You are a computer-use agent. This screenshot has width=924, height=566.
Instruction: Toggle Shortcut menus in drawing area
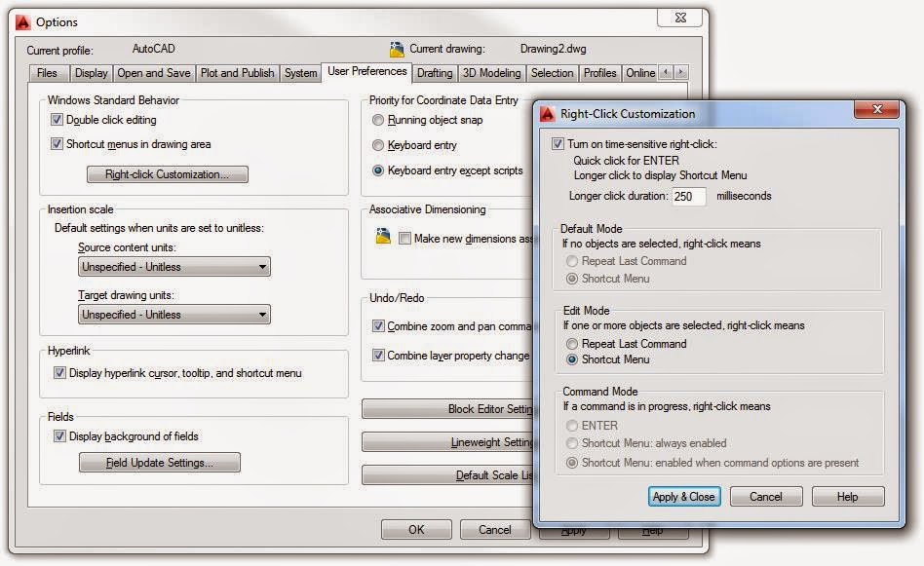[57, 144]
